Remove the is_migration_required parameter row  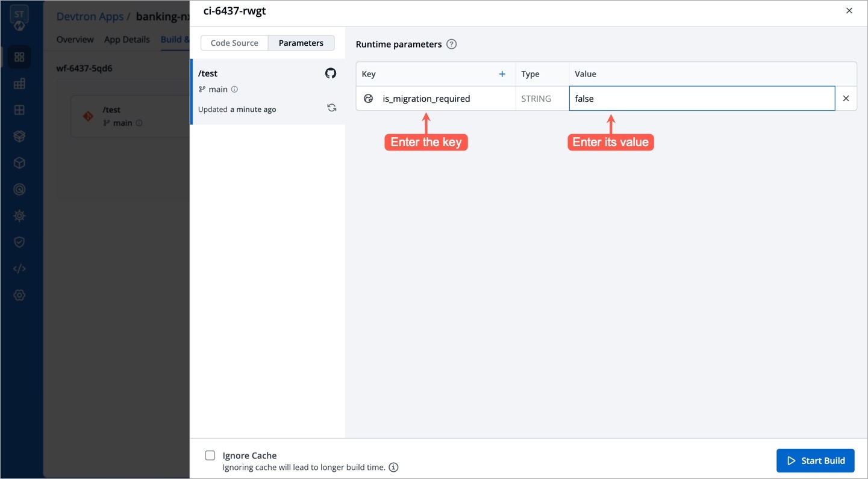(846, 99)
